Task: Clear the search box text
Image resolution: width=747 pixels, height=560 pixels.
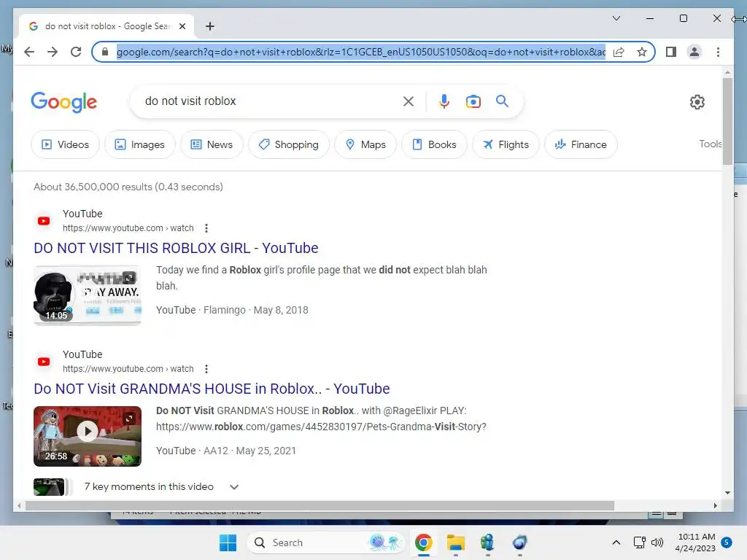Action: 409,101
